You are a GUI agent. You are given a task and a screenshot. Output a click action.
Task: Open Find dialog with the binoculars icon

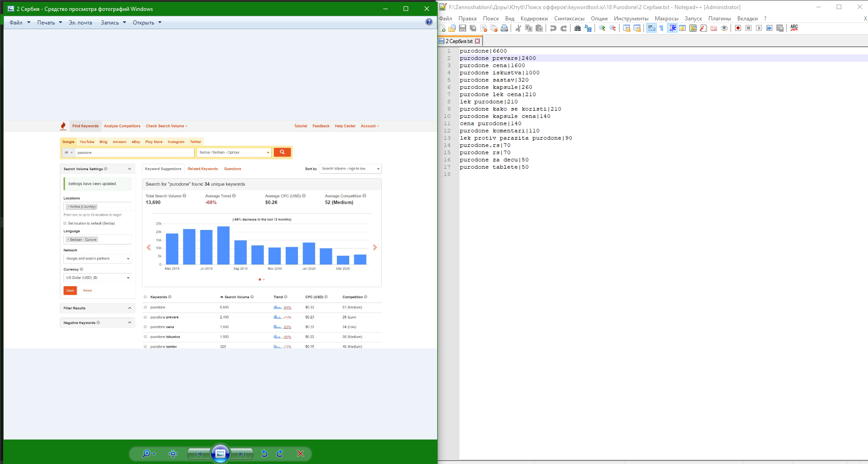coord(578,28)
